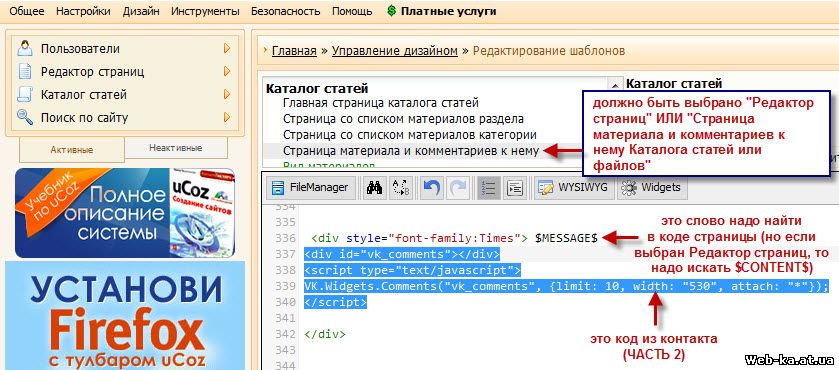This screenshot has height=370, width=839.
Task: Click code line 337 vk_comments div
Action: 401,254
